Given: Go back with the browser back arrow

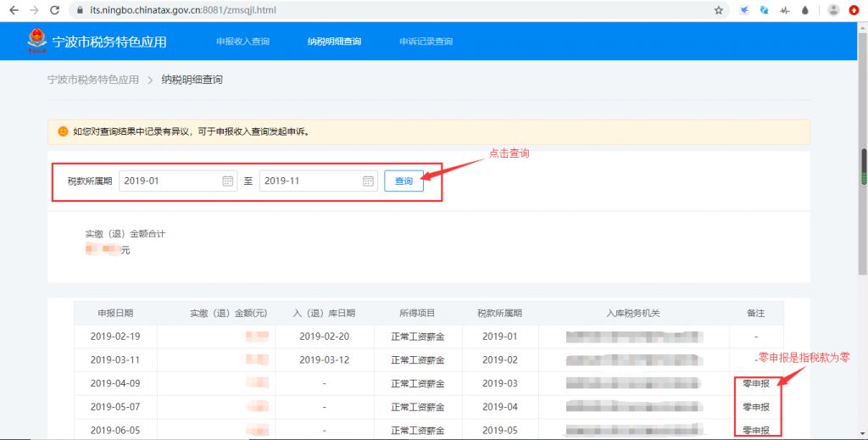Looking at the screenshot, I should (14, 10).
